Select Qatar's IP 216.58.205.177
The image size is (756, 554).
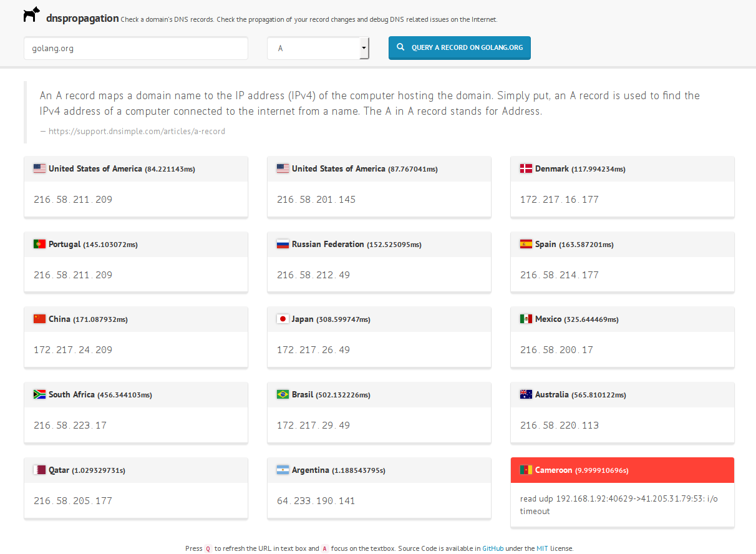click(73, 501)
